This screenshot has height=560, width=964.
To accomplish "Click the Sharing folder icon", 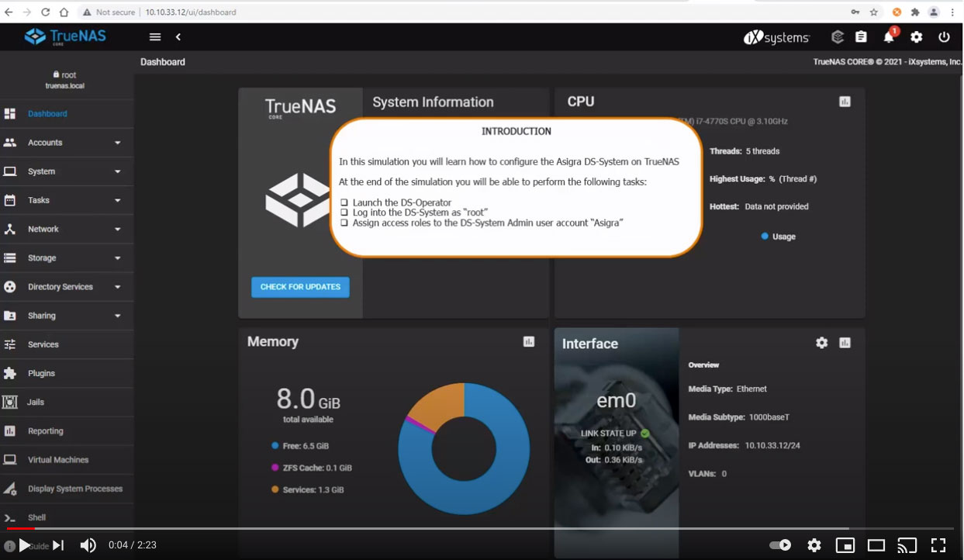I will (10, 316).
